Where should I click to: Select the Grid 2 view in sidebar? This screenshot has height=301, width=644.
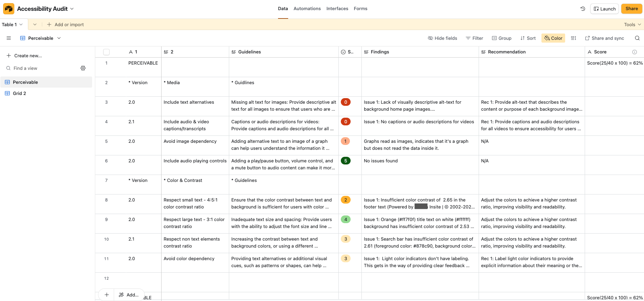coord(46,93)
